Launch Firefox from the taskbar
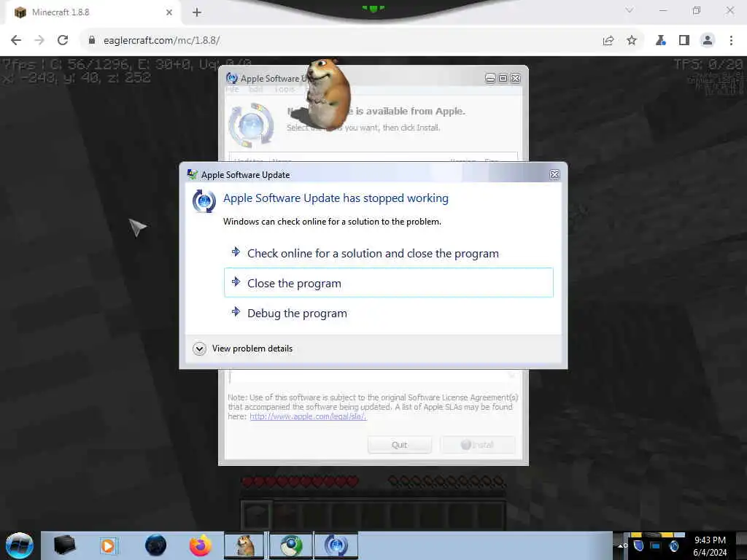Viewport: 747px width, 560px height. [201, 545]
